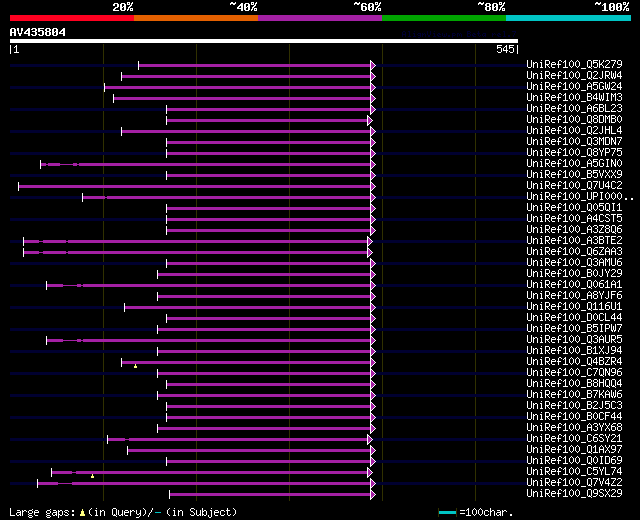Click UniRef100_Q3MDN7 label
The height and width of the screenshot is (520, 640).
click(x=574, y=142)
